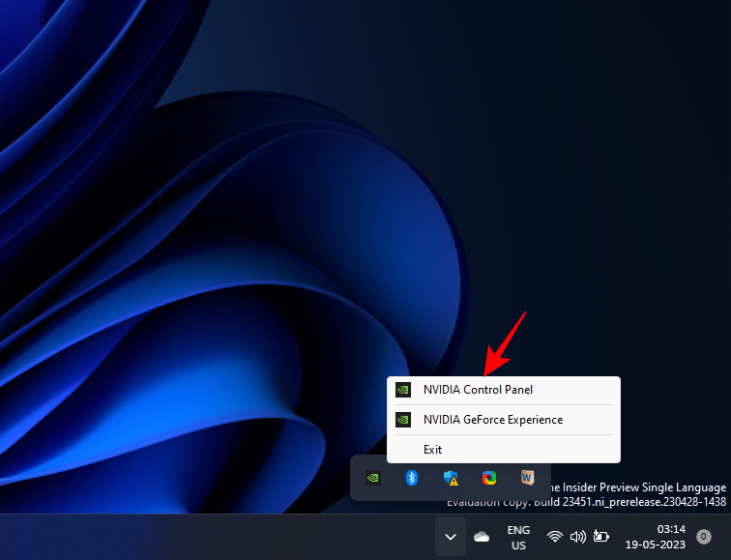Click the orange W tray icon
Image resolution: width=731 pixels, height=560 pixels.
click(x=527, y=478)
